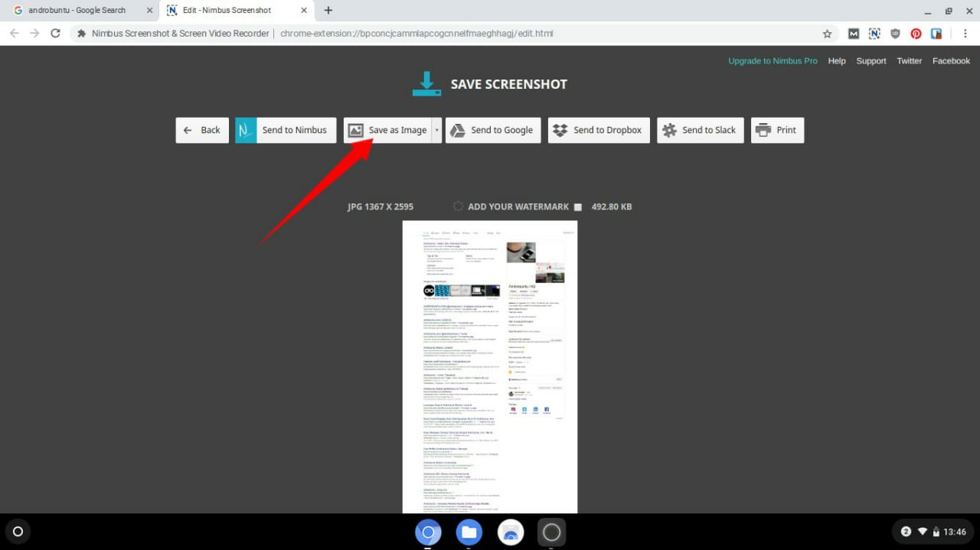Click the Send to Nimbus N icon
This screenshot has height=550, width=980.
pyautogui.click(x=245, y=130)
